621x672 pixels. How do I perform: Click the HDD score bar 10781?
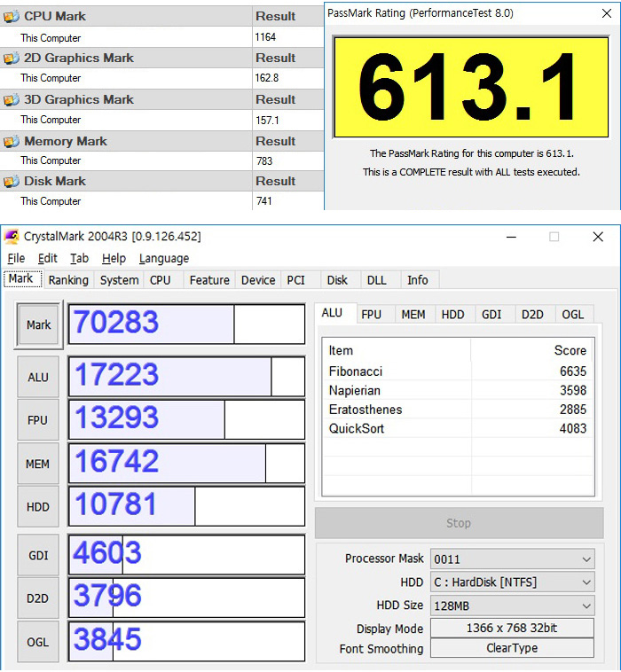[x=186, y=505]
